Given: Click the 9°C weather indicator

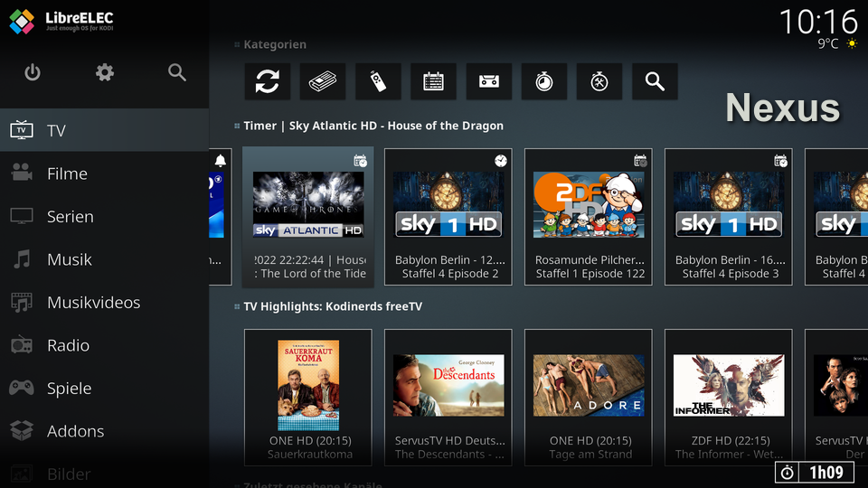Looking at the screenshot, I should coord(838,43).
